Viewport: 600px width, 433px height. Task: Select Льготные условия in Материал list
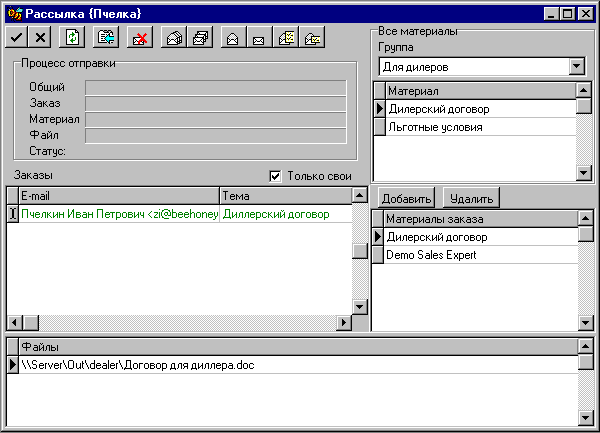481,127
